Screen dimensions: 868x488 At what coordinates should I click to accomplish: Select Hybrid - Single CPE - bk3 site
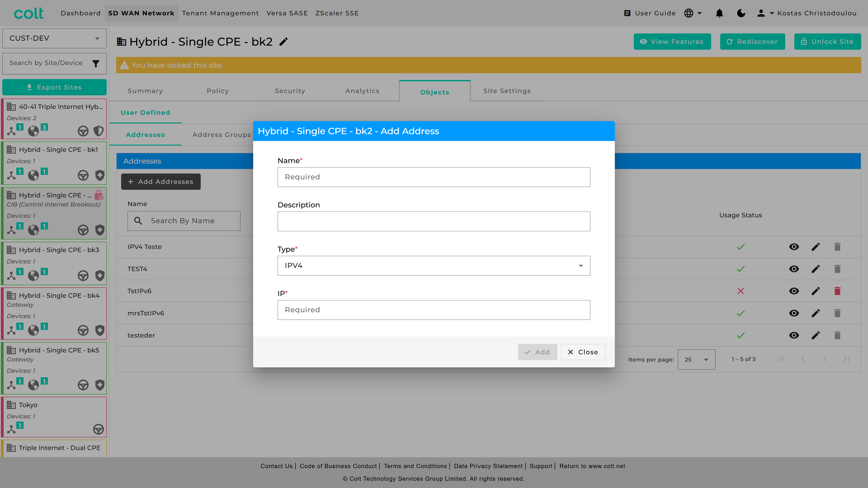(x=54, y=263)
